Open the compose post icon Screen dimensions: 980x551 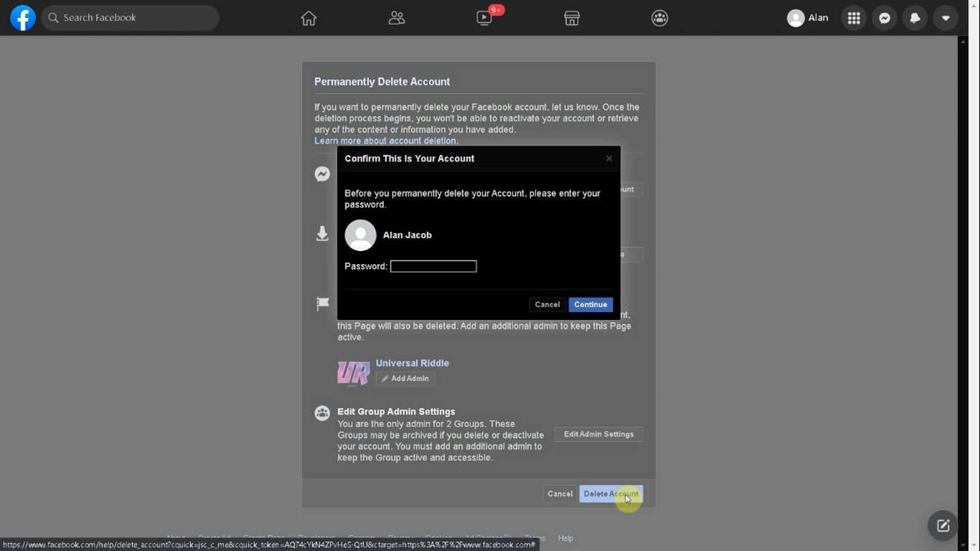[942, 525]
